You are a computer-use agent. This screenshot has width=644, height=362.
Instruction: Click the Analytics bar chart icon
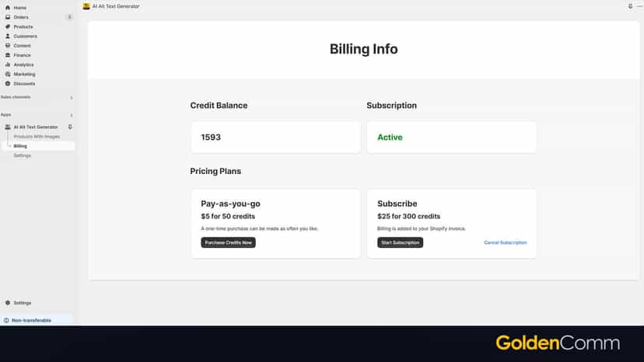click(8, 64)
